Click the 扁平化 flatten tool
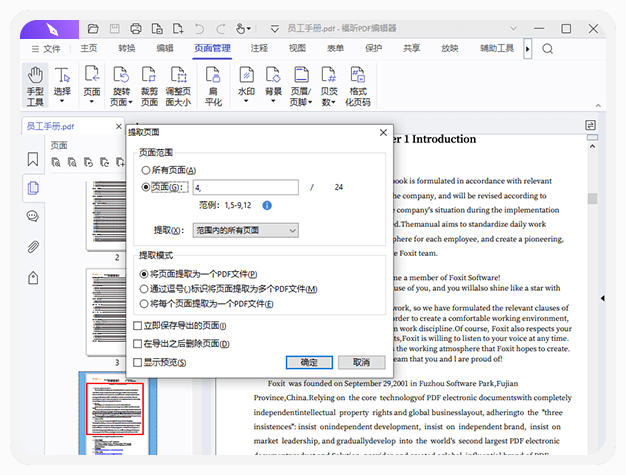This screenshot has width=626, height=475. coord(213,86)
